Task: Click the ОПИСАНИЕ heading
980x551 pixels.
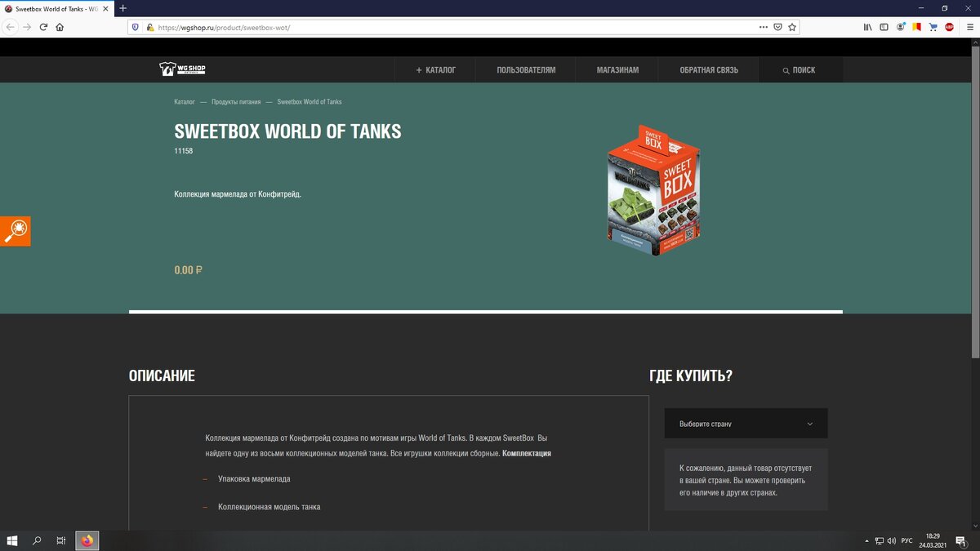Action: [162, 376]
